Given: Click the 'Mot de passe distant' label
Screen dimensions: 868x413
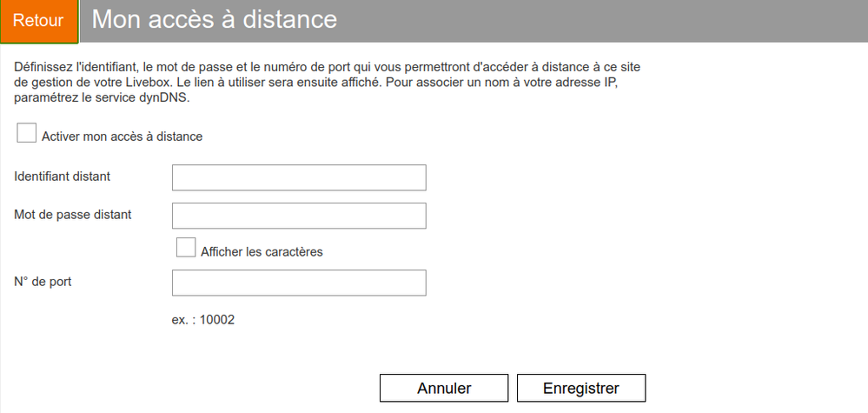Looking at the screenshot, I should point(73,214).
